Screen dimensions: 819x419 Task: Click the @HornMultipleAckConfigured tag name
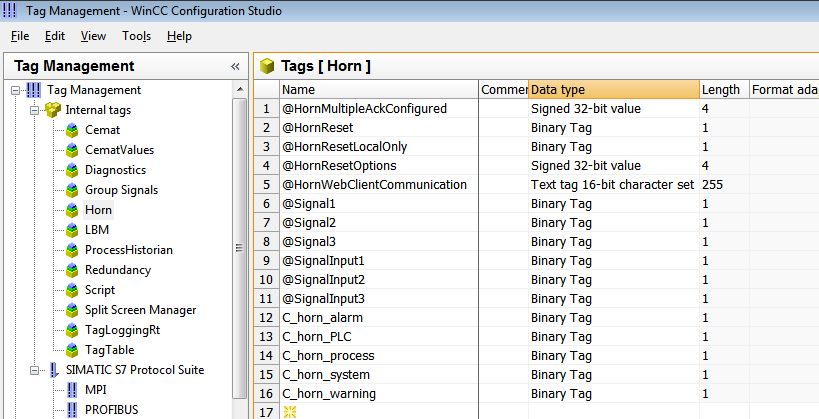pos(365,109)
